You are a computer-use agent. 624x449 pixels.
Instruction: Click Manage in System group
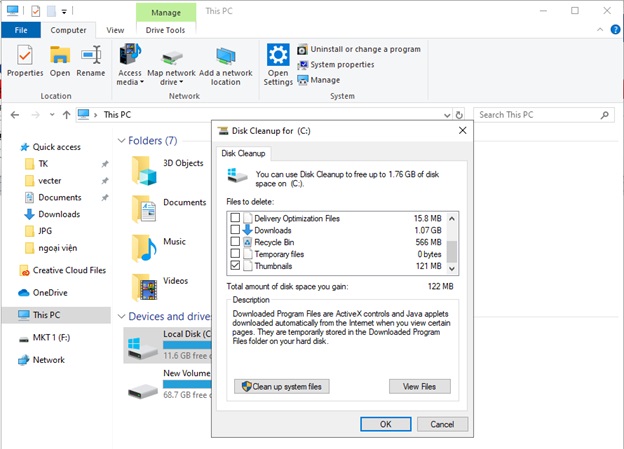(319, 80)
